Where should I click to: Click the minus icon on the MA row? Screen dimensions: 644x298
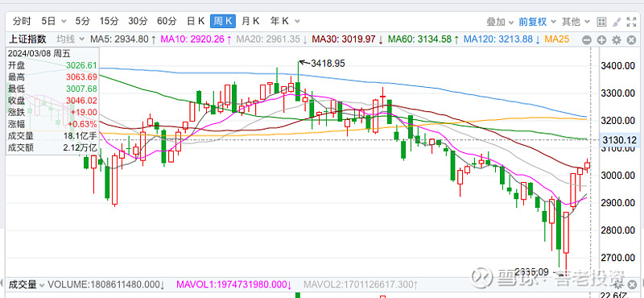click(587, 40)
